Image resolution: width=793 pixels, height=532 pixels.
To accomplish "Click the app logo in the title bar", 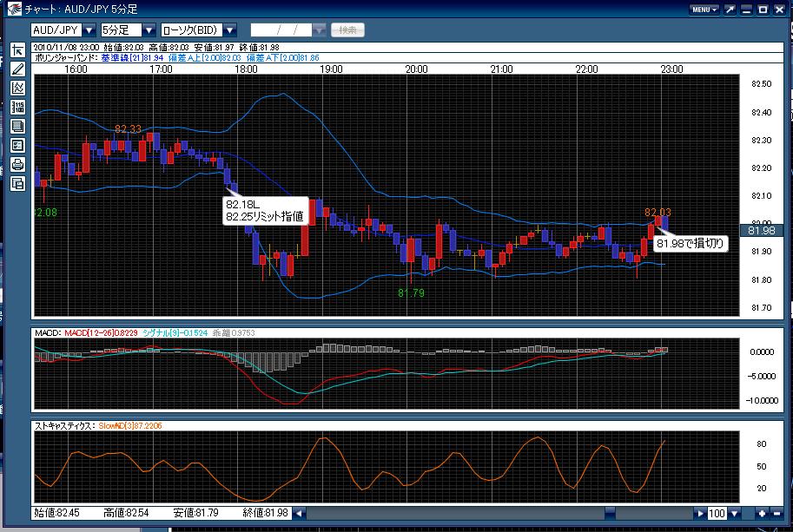I will pyautogui.click(x=14, y=9).
